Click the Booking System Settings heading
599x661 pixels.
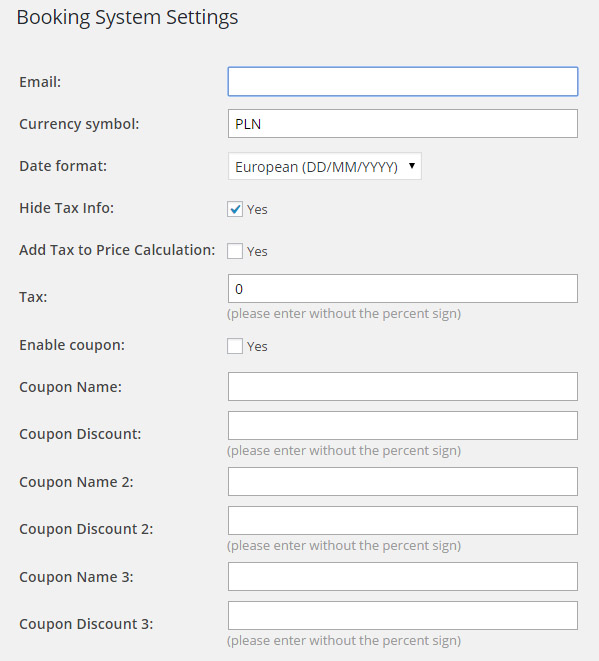(x=127, y=18)
